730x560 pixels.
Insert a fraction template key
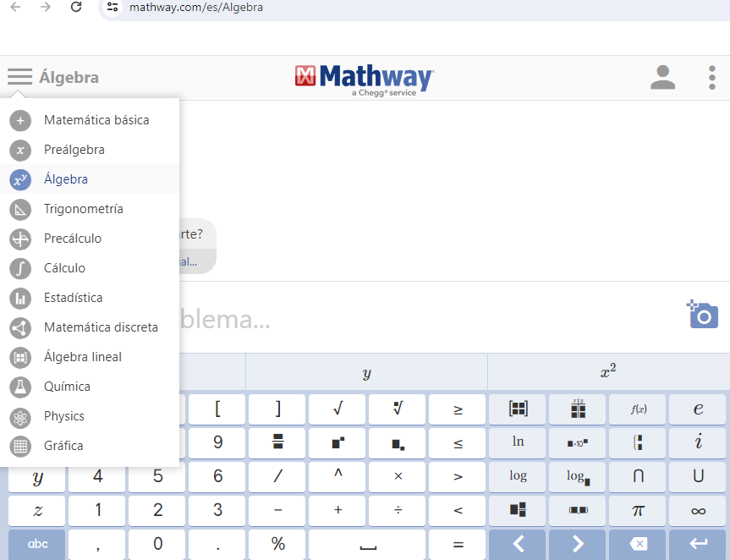(277, 442)
